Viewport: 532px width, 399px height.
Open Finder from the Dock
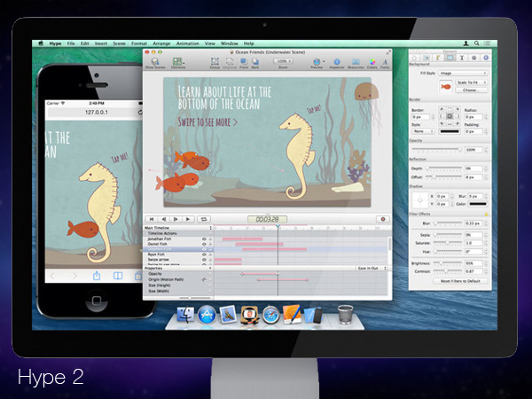tap(185, 315)
